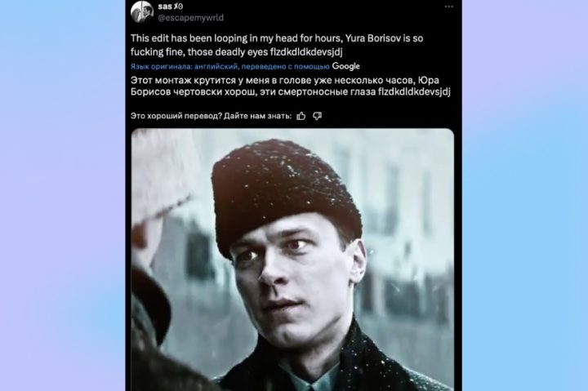This screenshot has width=588, height=391.
Task: Click the 'Язык оригинала: английский' translation link
Action: click(184, 67)
